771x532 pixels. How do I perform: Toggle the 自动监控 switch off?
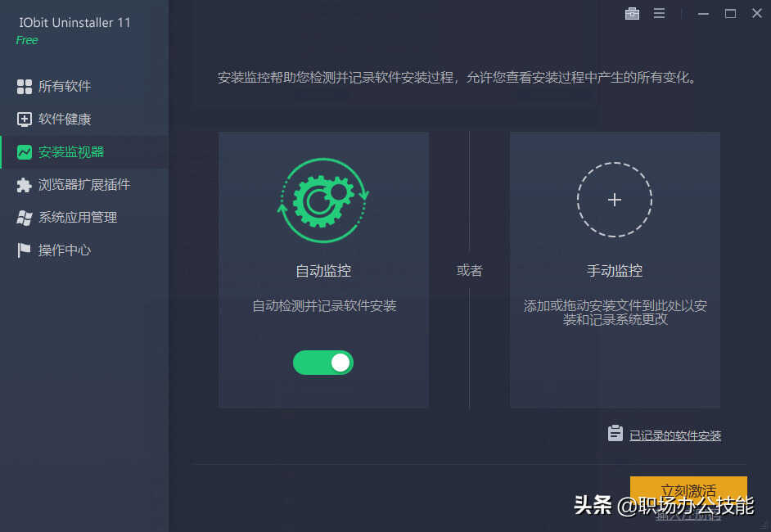[x=323, y=363]
